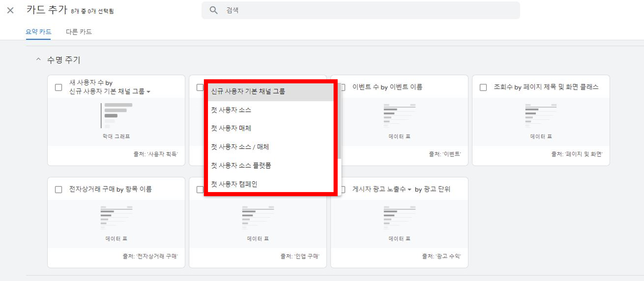Viewport: 644px width, 281px height.
Task: Check the 전자상거래 구매 by 항목 이름 checkbox
Action: (x=59, y=190)
